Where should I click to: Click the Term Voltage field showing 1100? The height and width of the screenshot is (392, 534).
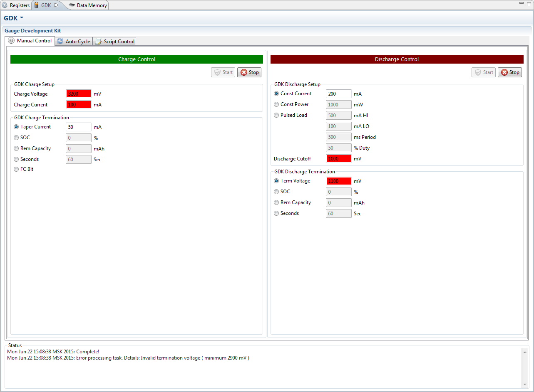pos(339,181)
